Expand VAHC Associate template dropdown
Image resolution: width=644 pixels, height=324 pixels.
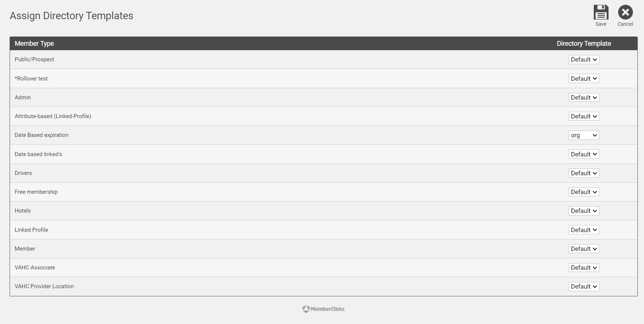(583, 268)
